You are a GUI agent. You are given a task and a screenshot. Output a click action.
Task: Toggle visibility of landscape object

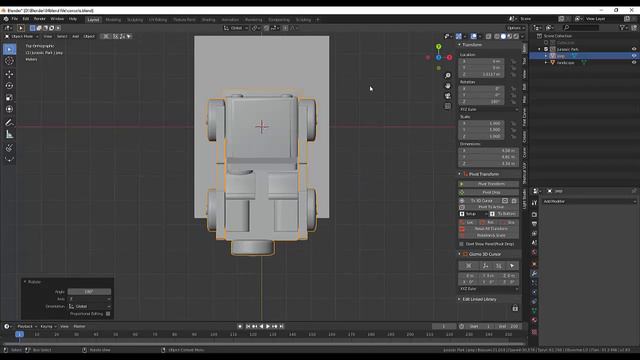[634, 62]
